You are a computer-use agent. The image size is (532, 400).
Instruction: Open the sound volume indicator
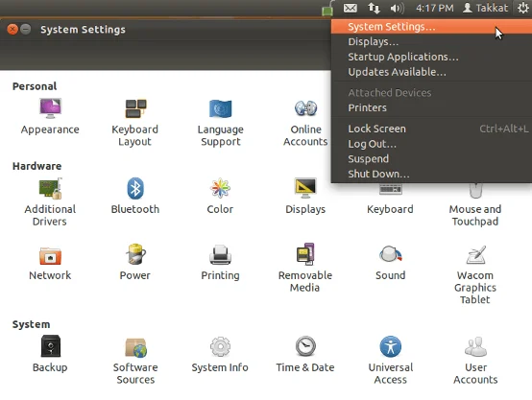coord(397,8)
